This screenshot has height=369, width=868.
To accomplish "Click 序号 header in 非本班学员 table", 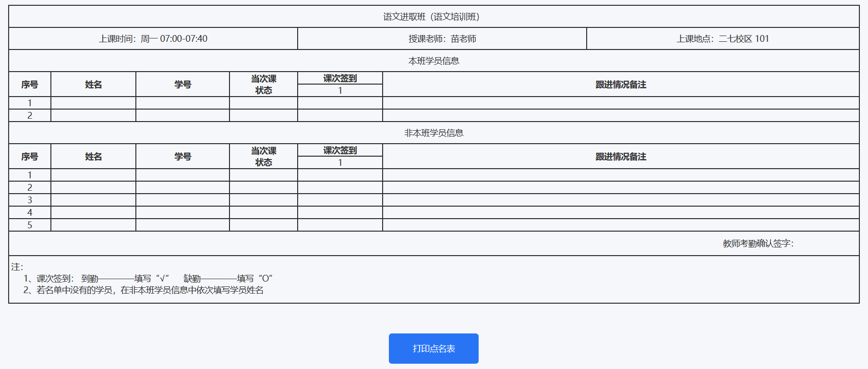I will pos(30,157).
